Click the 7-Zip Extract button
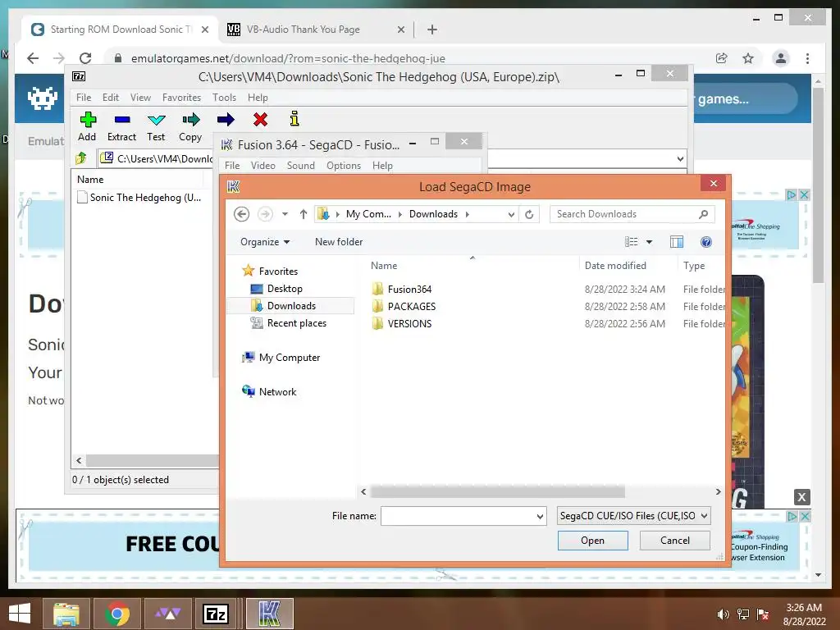This screenshot has height=630, width=840. point(121,126)
